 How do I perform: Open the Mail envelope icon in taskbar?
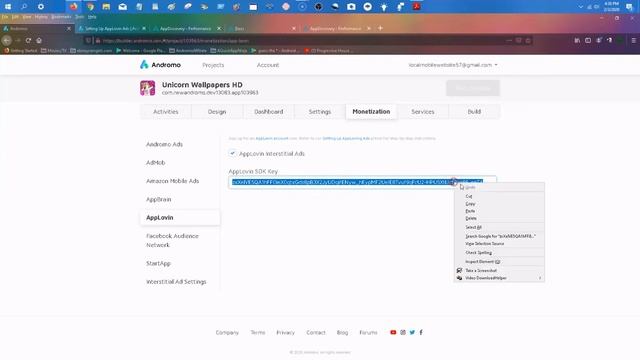[122, 7]
